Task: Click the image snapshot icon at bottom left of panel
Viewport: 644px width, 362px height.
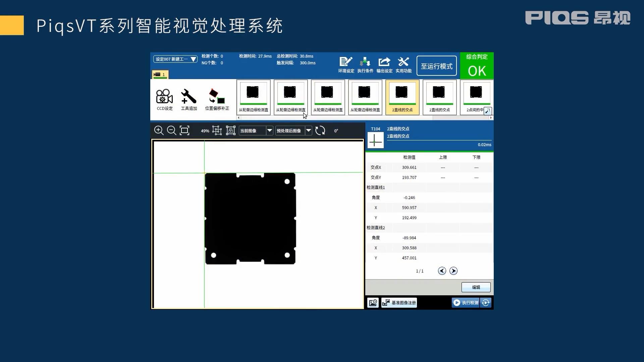Action: click(373, 303)
